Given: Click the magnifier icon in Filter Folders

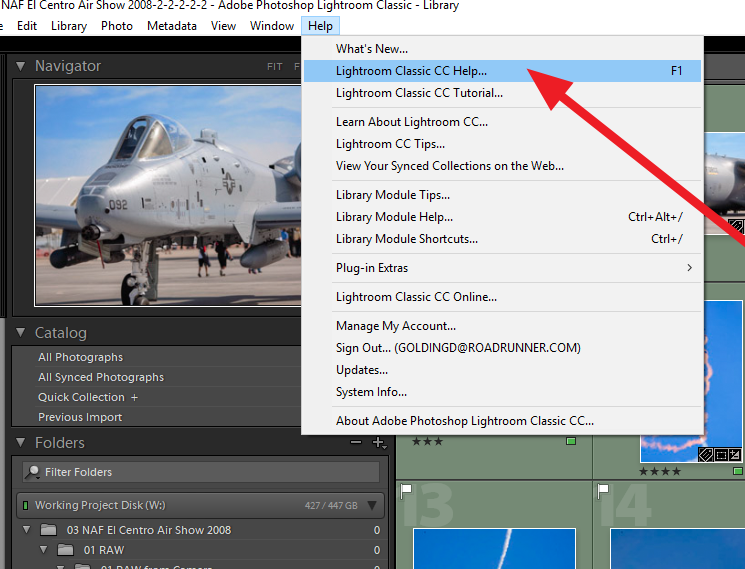Looking at the screenshot, I should [x=32, y=472].
